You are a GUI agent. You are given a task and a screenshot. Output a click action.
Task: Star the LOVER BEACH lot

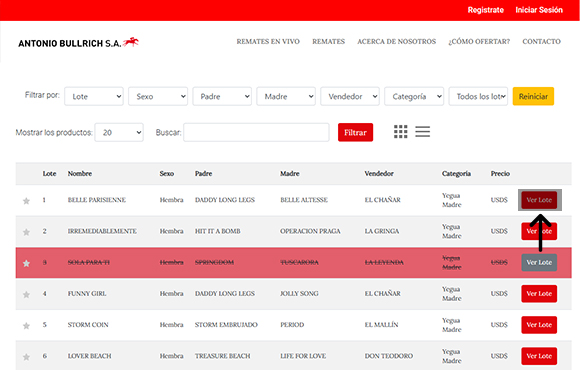click(x=26, y=357)
